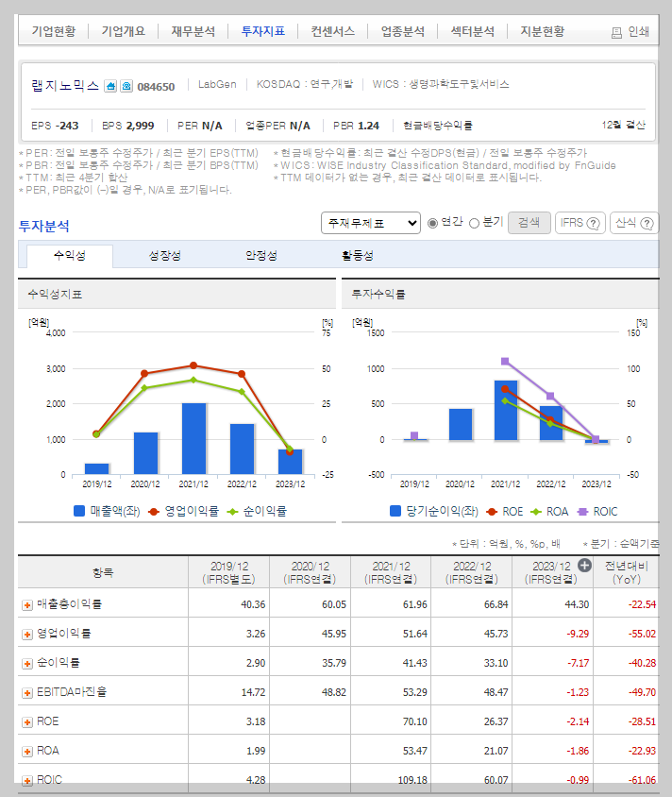The width and height of the screenshot is (672, 797).
Task: Toggle ROE legend marker in chart
Action: (x=491, y=511)
